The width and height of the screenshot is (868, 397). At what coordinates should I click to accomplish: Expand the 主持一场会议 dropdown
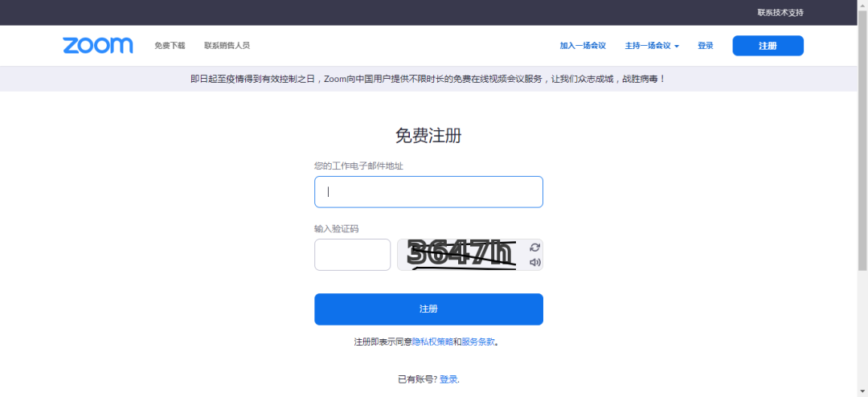(652, 45)
